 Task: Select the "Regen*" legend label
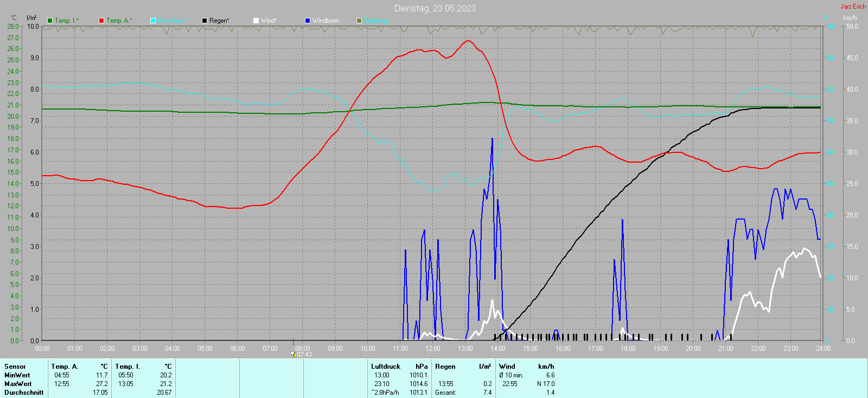coord(219,21)
